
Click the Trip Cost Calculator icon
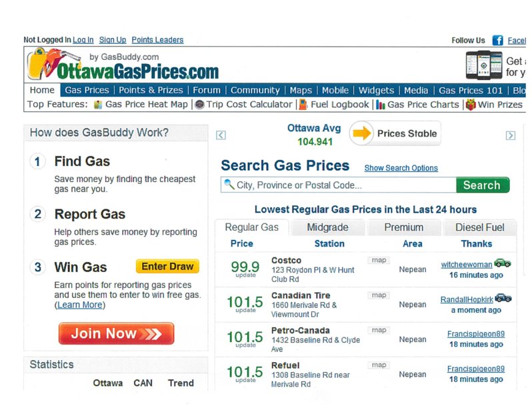click(x=199, y=105)
